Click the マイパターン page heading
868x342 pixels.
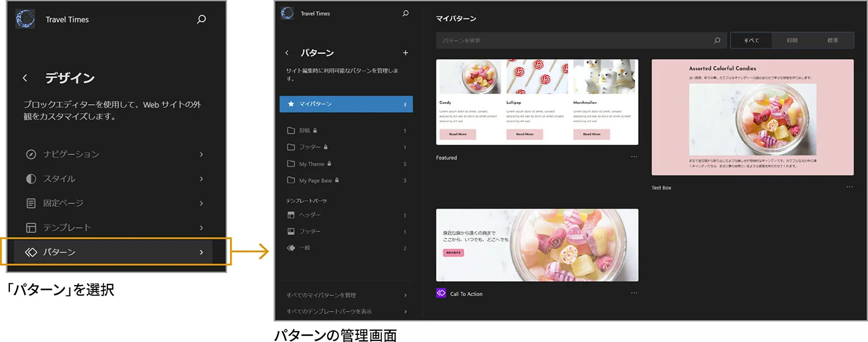(x=456, y=19)
